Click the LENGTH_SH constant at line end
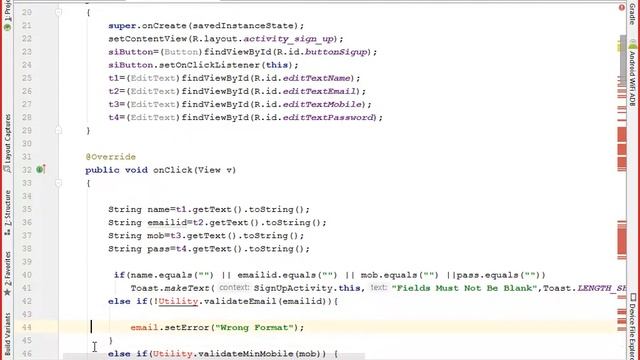Viewport: 640px width, 360px height. (602, 288)
